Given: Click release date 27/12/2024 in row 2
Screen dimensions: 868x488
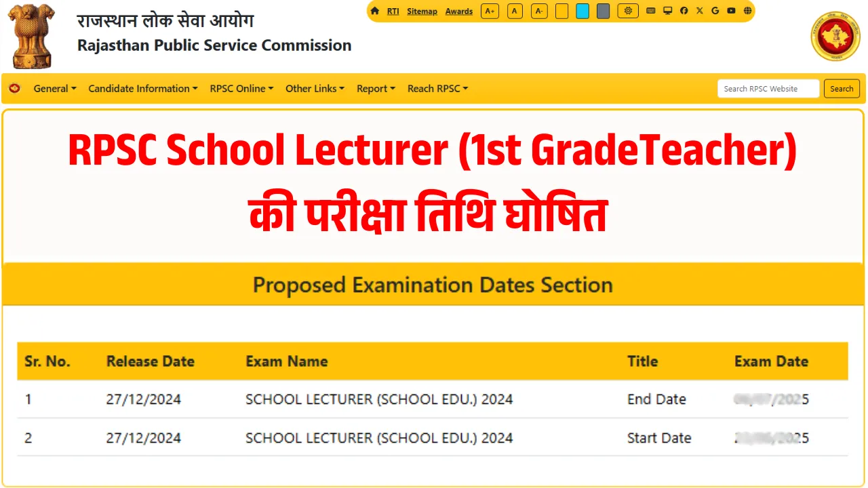Looking at the screenshot, I should 143,438.
